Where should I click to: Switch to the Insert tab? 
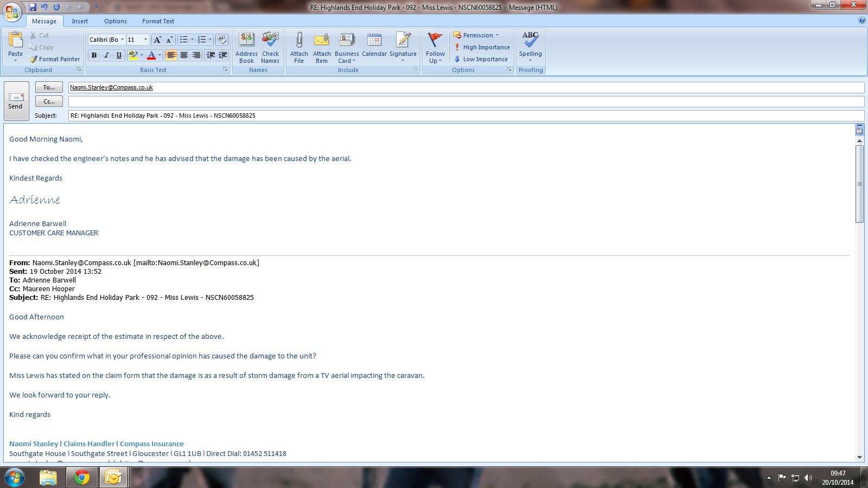click(80, 21)
